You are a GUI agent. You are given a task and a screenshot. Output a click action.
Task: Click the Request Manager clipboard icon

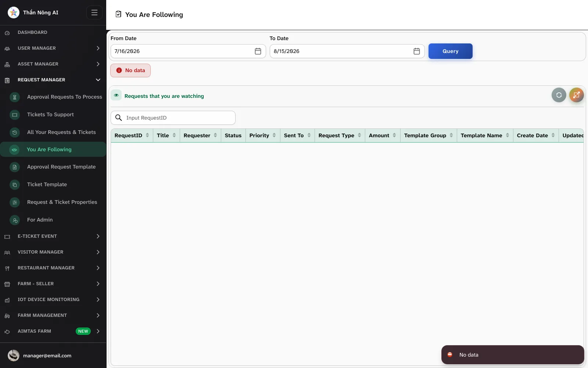(x=7, y=80)
